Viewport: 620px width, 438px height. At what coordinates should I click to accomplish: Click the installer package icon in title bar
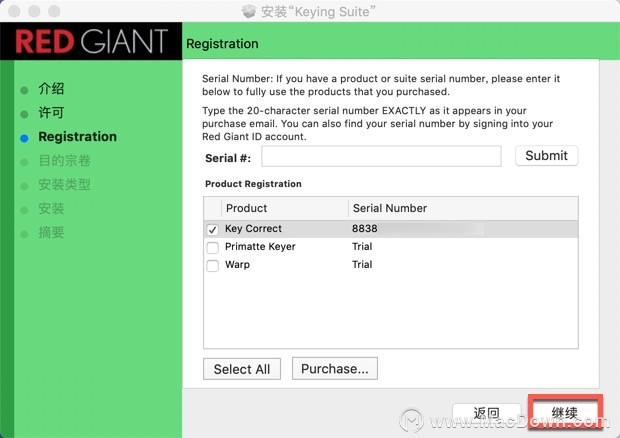(x=249, y=11)
